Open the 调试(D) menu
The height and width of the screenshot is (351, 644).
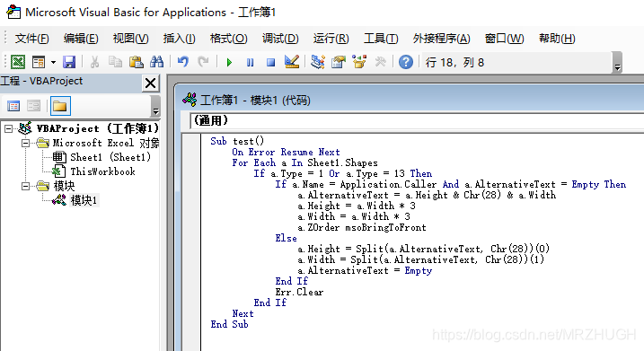click(x=280, y=39)
